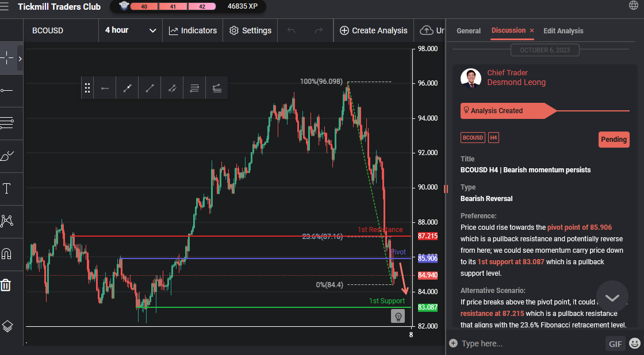Click the title BCOUSD H4 Bearish momentum persists
This screenshot has width=644, height=355.
pyautogui.click(x=526, y=170)
